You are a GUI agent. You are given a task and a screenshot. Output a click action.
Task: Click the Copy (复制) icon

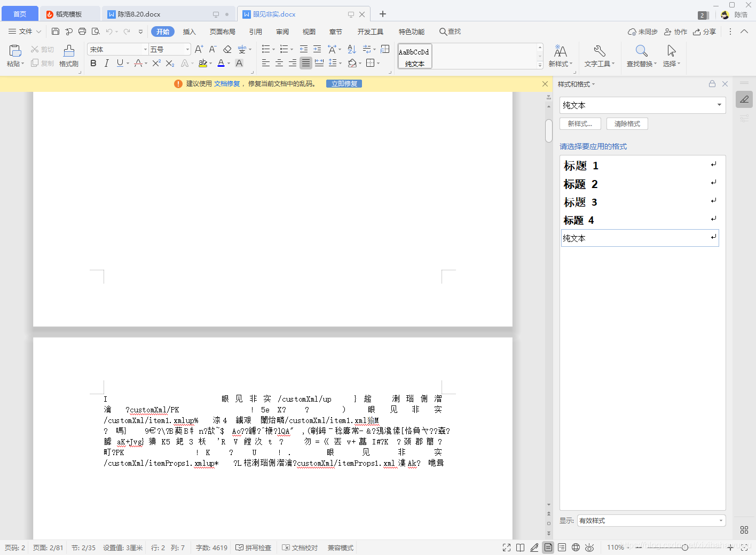[x=35, y=63]
